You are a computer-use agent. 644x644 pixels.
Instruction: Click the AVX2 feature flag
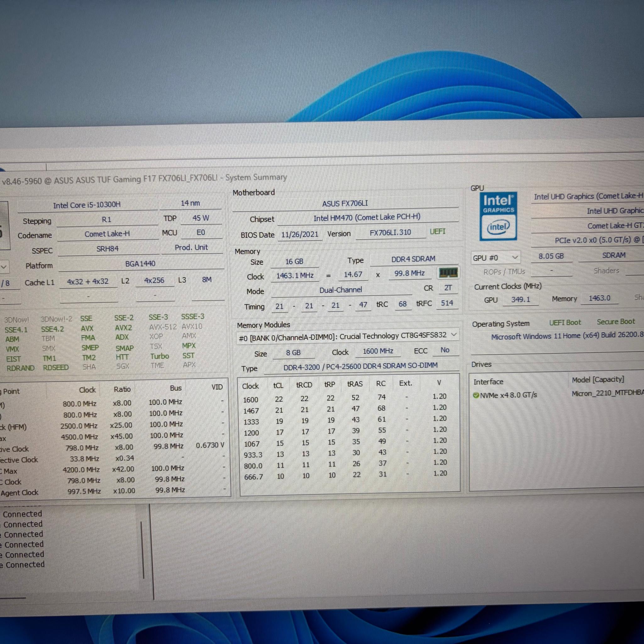[x=123, y=328]
